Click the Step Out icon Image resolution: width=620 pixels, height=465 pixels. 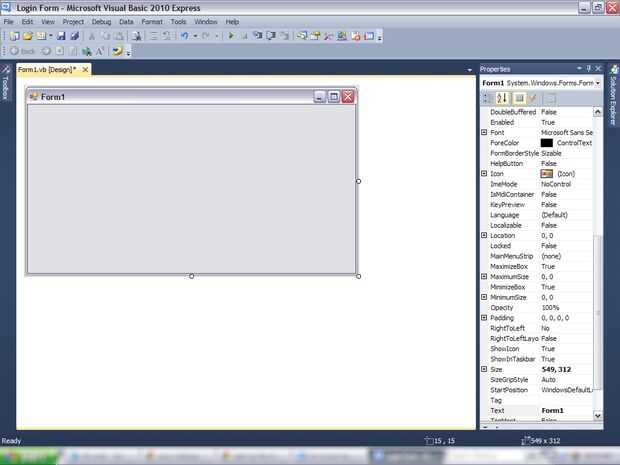(x=284, y=36)
